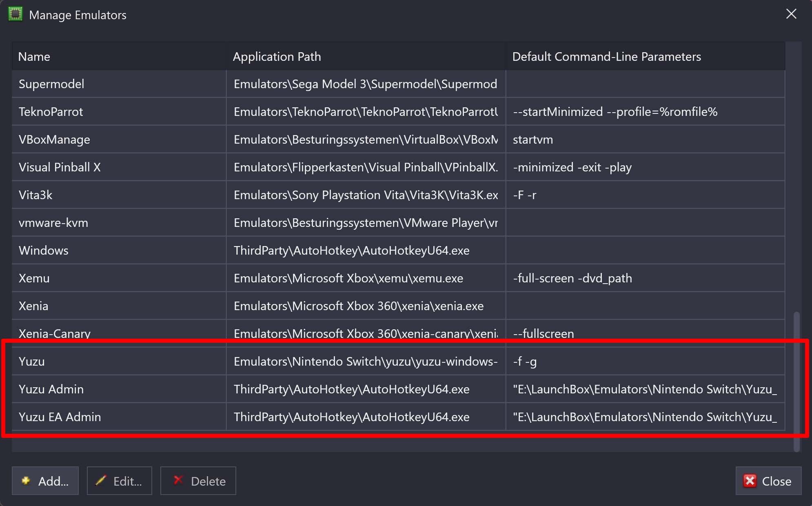The image size is (812, 506).
Task: Select the Yuzu Admin name cell
Action: pos(119,389)
